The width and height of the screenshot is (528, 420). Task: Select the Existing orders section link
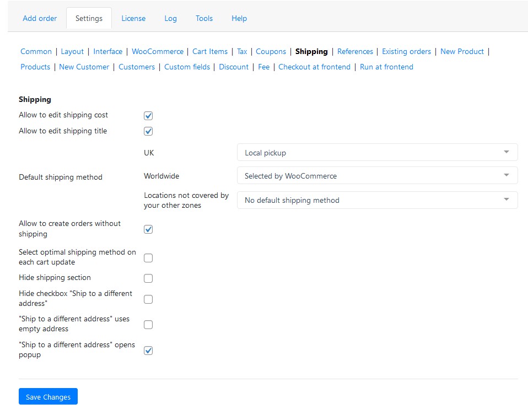[x=406, y=51]
